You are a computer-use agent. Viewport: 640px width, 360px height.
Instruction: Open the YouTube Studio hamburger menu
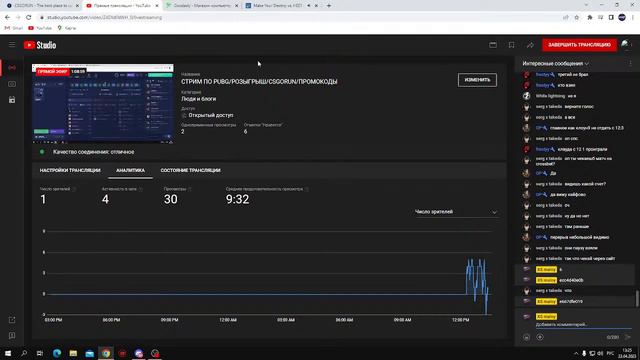point(12,44)
